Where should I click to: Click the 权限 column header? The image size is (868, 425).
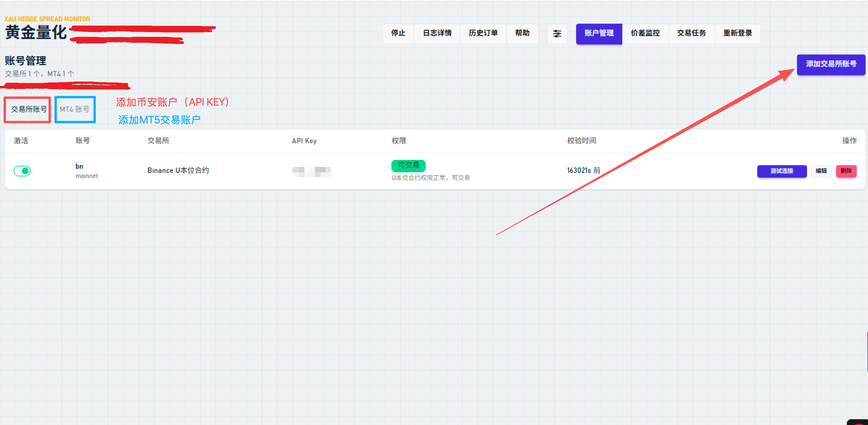(398, 141)
